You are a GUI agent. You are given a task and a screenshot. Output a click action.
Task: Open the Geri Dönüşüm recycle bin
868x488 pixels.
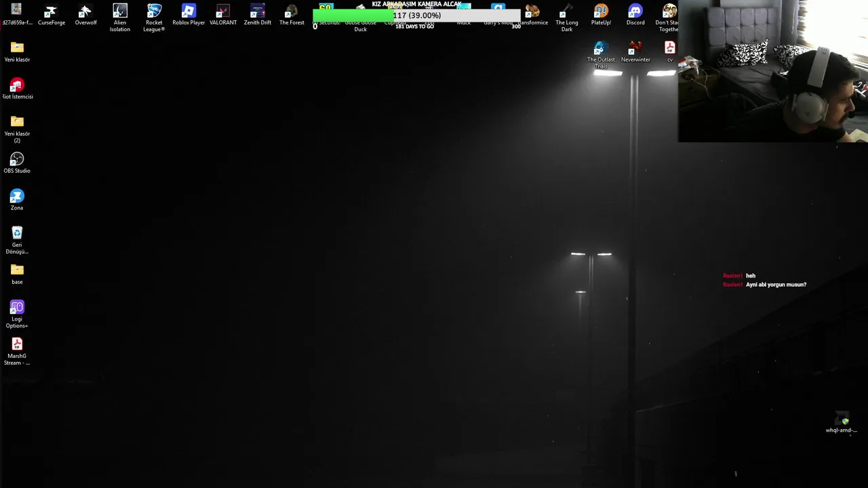(17, 240)
